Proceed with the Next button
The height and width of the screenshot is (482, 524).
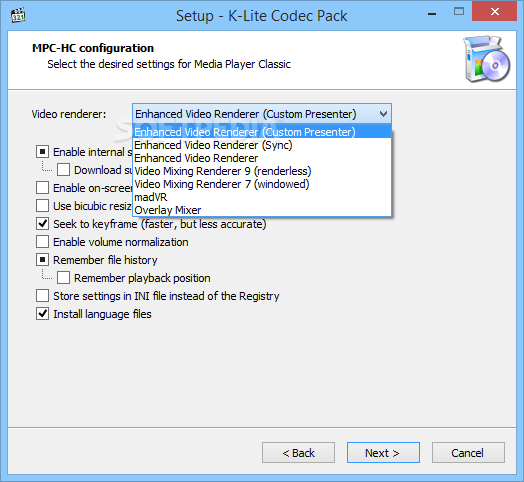coord(383,453)
